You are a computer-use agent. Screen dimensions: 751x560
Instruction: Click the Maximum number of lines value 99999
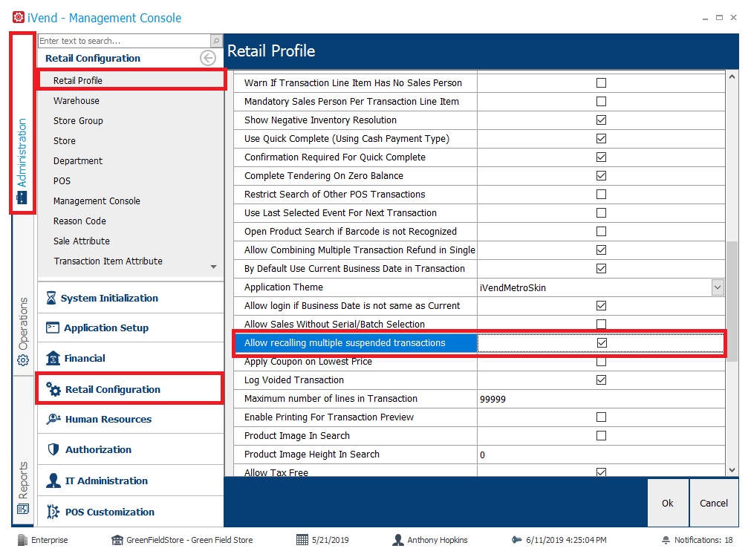pyautogui.click(x=601, y=399)
